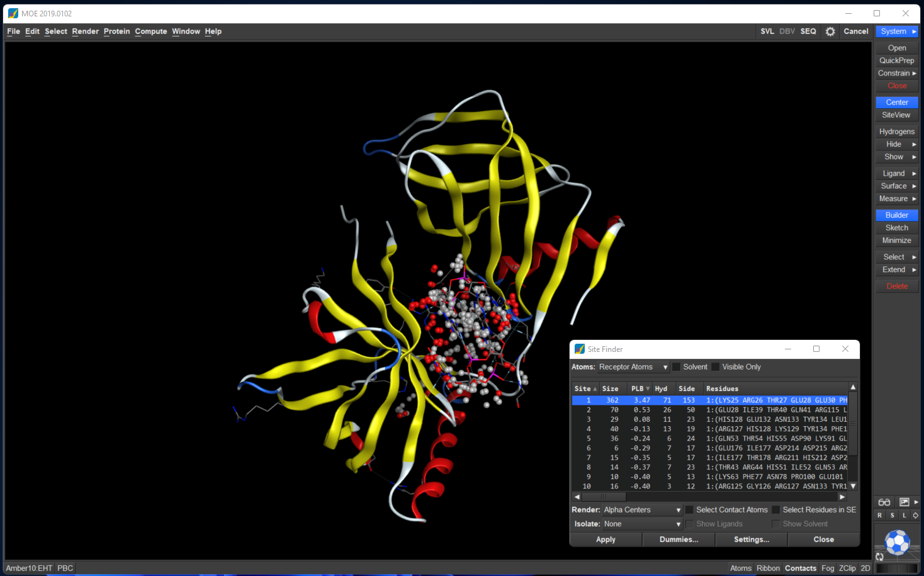Expand the Hide submenu

click(897, 144)
